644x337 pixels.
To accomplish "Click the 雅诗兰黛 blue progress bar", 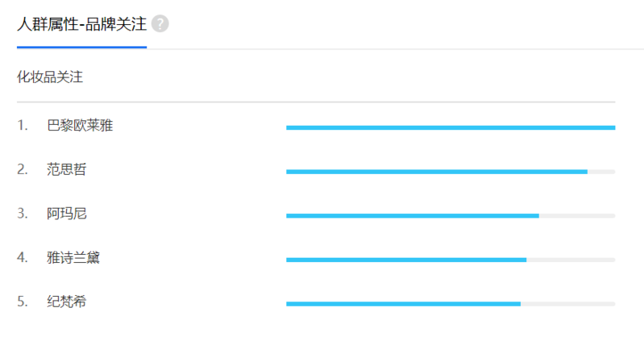I will [406, 260].
